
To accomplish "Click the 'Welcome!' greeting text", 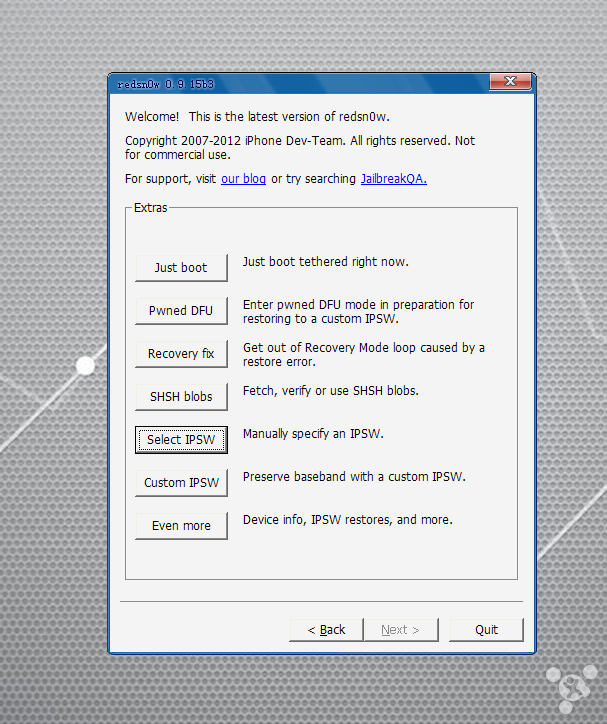I will point(152,117).
